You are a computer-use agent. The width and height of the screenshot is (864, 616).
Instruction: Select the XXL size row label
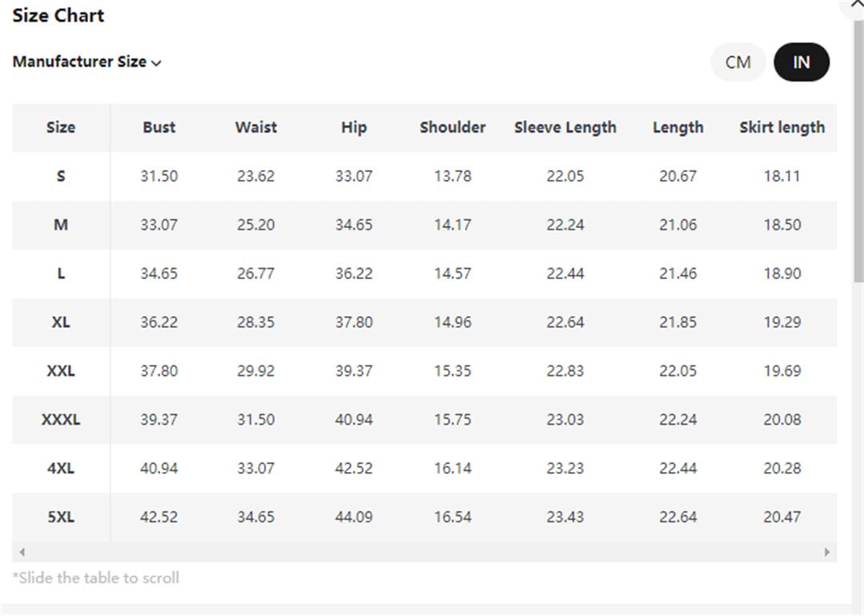tap(61, 371)
